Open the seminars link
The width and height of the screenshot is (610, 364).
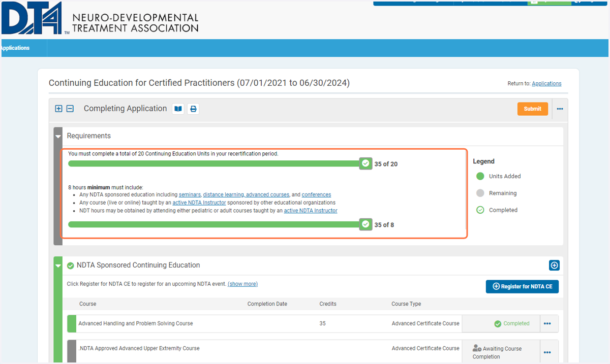(x=190, y=195)
